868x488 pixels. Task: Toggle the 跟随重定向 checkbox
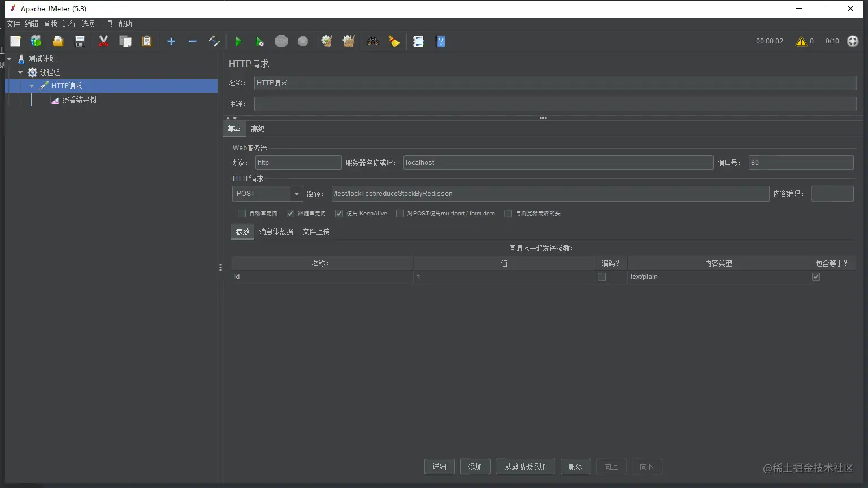290,213
